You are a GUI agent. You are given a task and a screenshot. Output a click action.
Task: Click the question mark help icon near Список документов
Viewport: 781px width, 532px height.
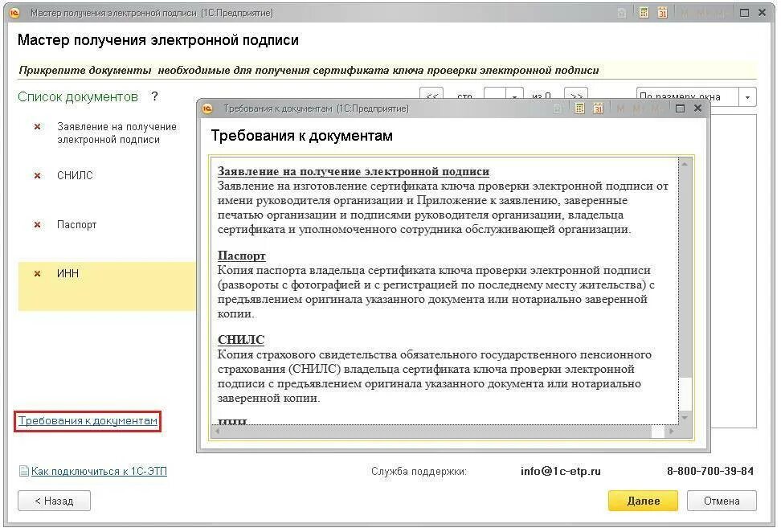pos(155,96)
